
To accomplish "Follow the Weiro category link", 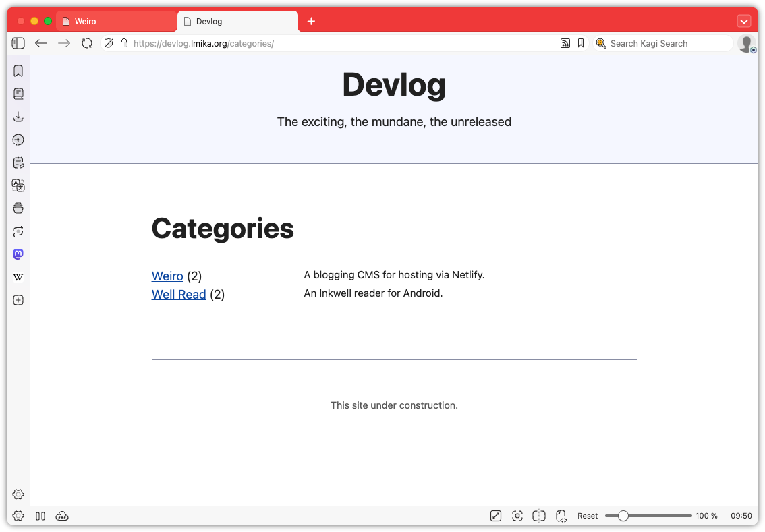I will pyautogui.click(x=167, y=276).
